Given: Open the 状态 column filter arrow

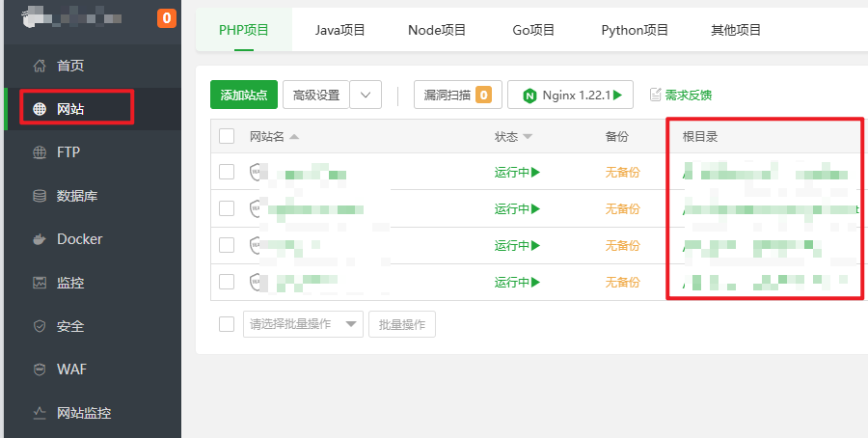Looking at the screenshot, I should [x=529, y=137].
